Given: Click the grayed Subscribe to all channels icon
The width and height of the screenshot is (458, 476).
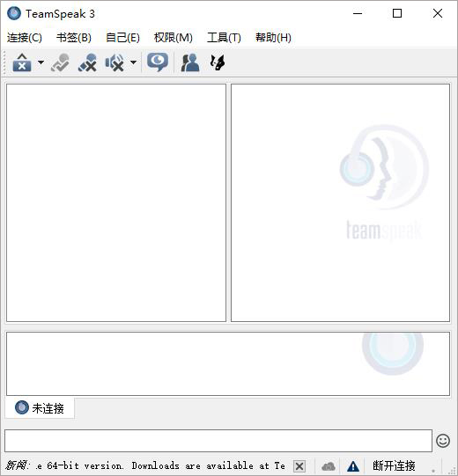Looking at the screenshot, I should (x=60, y=62).
